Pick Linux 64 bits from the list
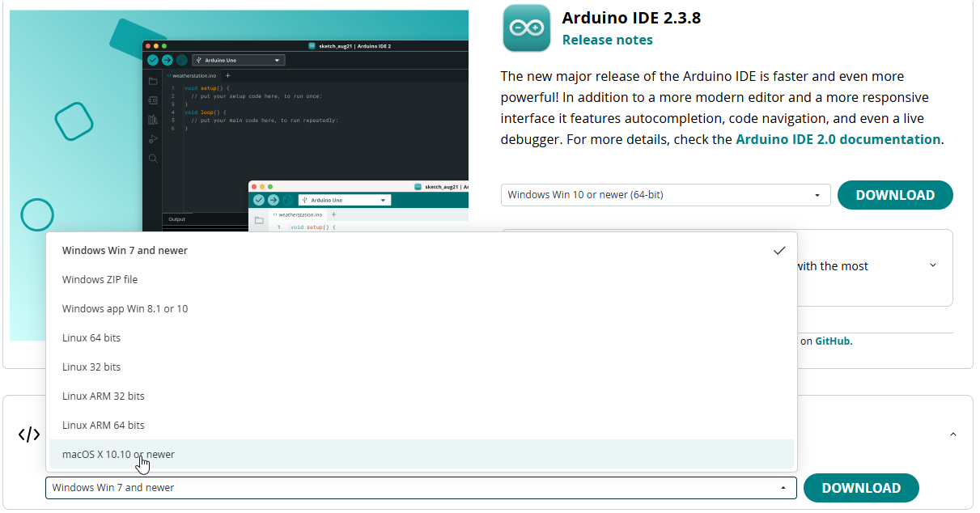The width and height of the screenshot is (980, 513). click(x=422, y=338)
